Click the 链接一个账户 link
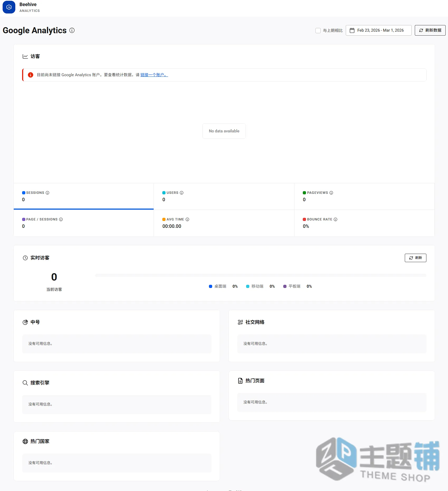Screen dimensions: 448x491 pyautogui.click(x=154, y=75)
